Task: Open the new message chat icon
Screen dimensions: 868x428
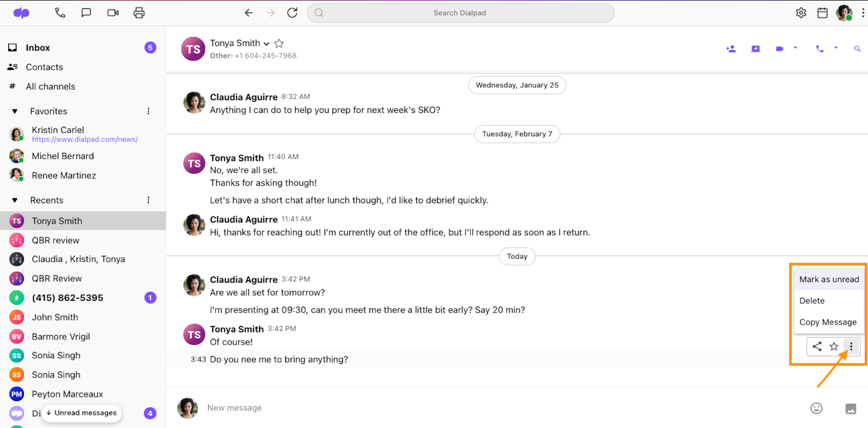Action: click(86, 13)
